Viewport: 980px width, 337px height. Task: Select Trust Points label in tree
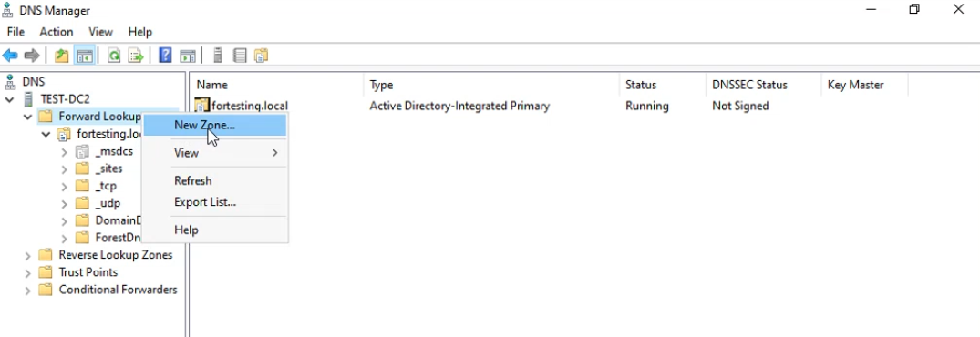(88, 272)
